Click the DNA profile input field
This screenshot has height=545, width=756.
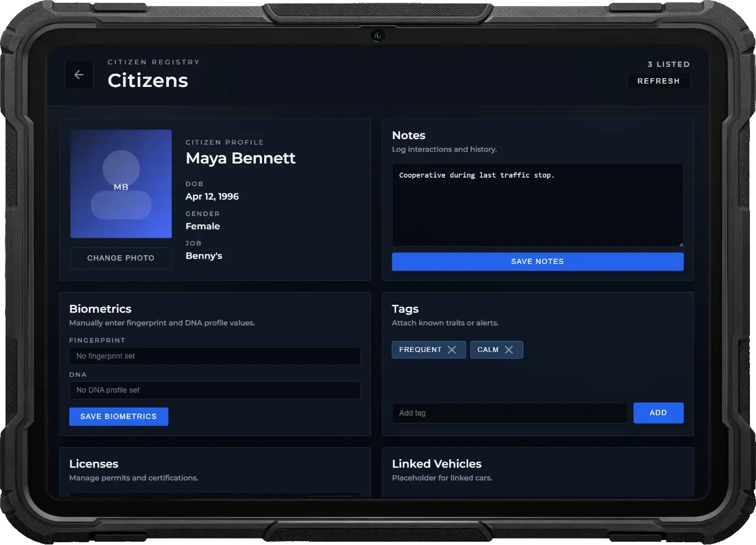(215, 390)
